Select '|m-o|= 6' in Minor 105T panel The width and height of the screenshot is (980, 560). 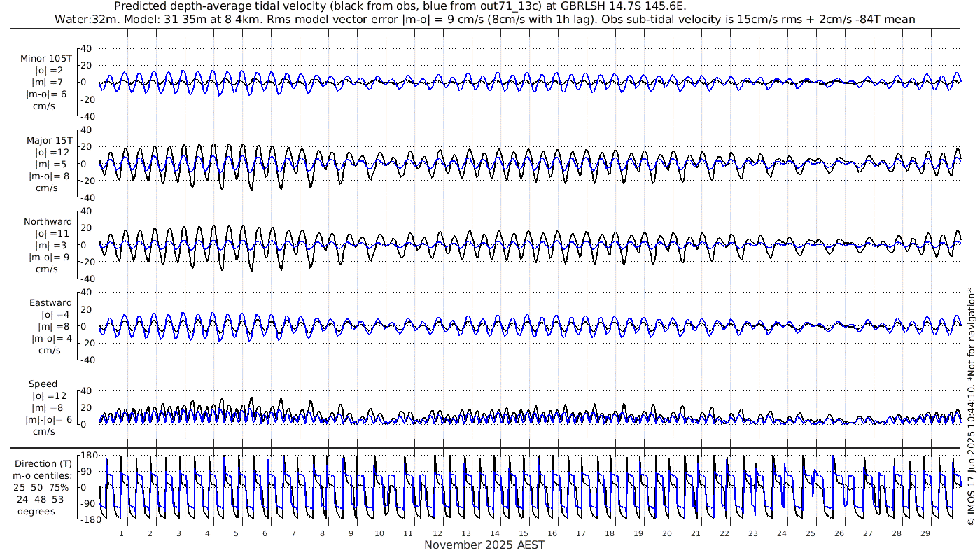pos(48,94)
